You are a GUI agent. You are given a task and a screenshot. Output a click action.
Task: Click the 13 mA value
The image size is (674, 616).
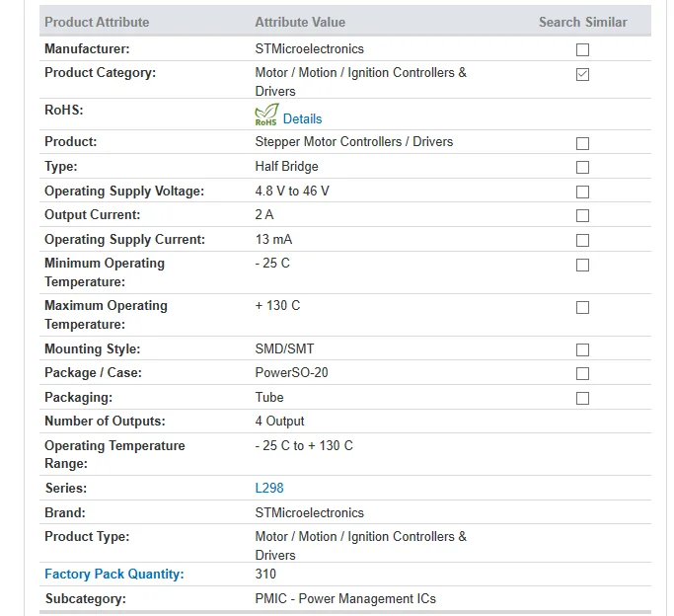273,239
